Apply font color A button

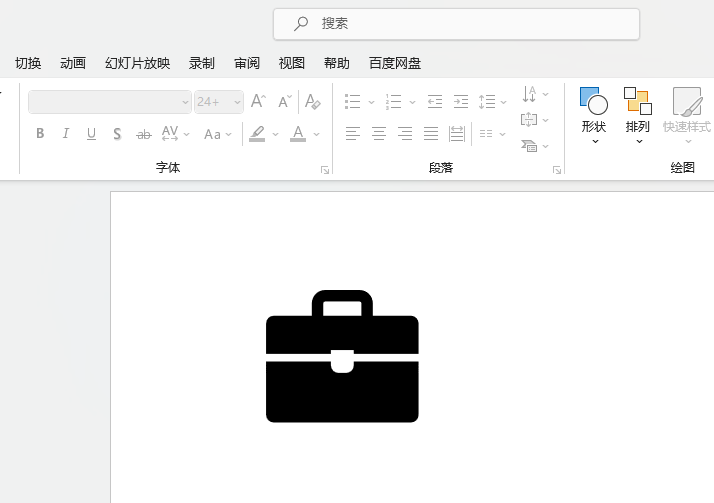tap(298, 133)
